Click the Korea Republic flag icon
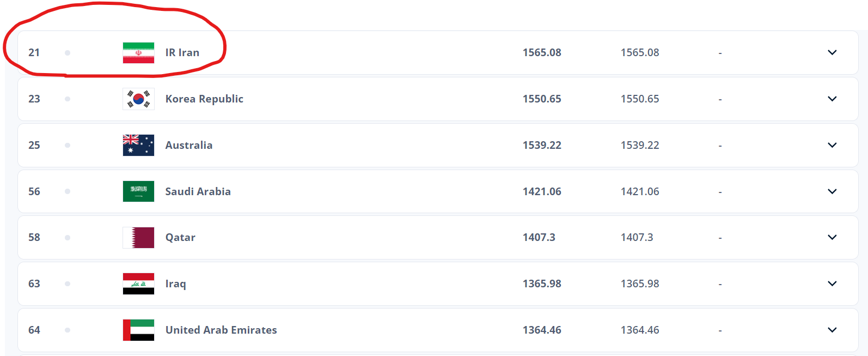868x356 pixels. [138, 99]
